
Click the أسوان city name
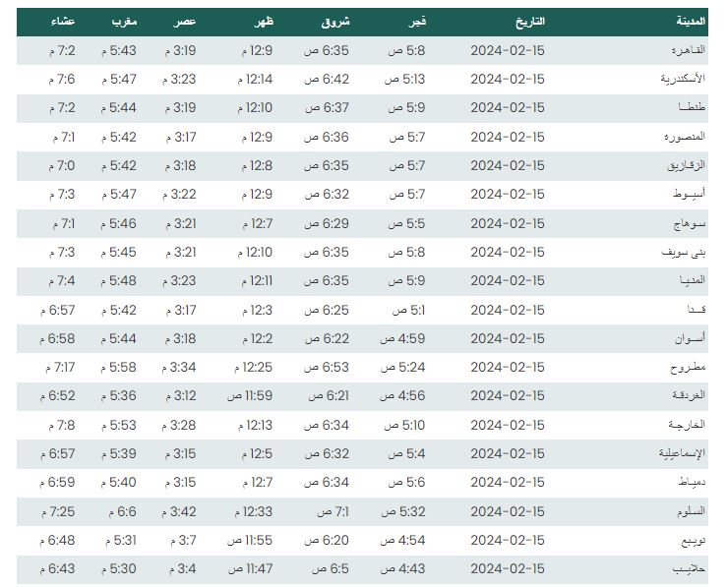click(690, 338)
